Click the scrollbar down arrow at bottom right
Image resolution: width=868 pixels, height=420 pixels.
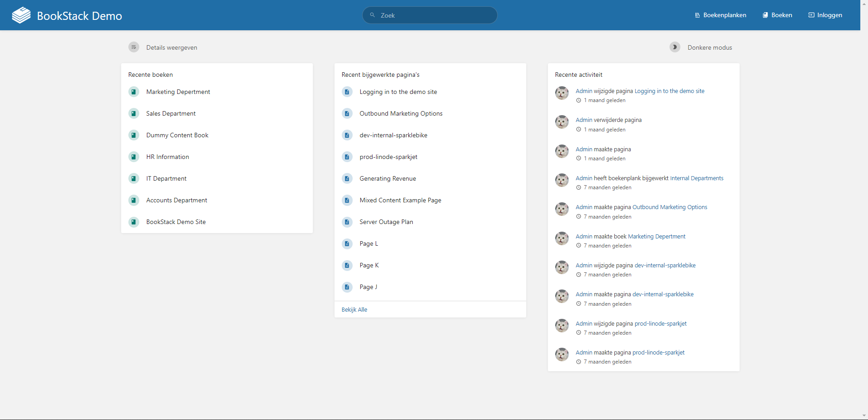coord(864,415)
